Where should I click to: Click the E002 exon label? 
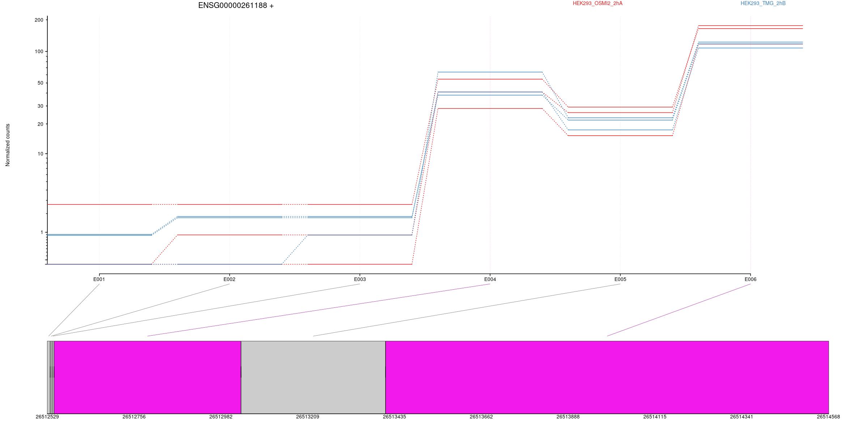tap(229, 279)
